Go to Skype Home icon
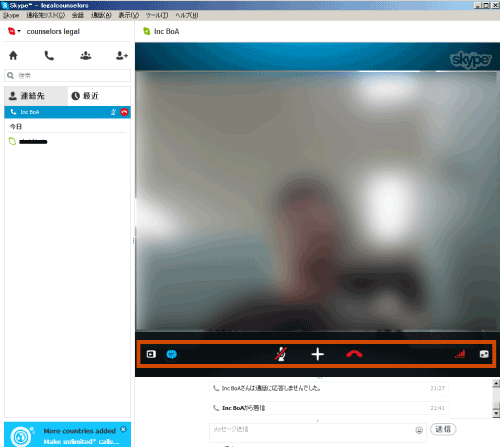The height and width of the screenshot is (448, 500). click(13, 55)
